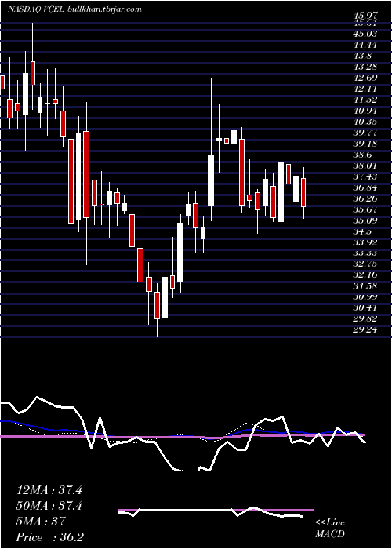Select the 37.43 price axis label

click(365, 176)
